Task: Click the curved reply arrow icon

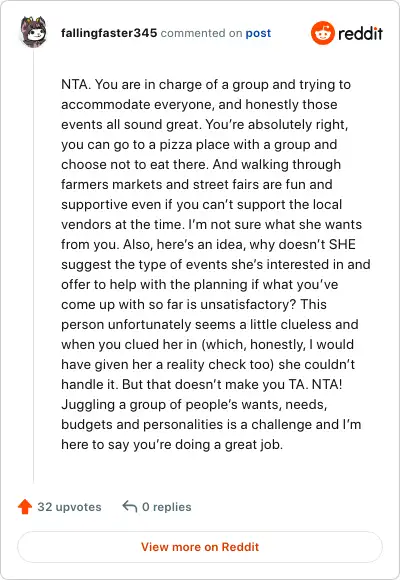Action: click(x=130, y=506)
